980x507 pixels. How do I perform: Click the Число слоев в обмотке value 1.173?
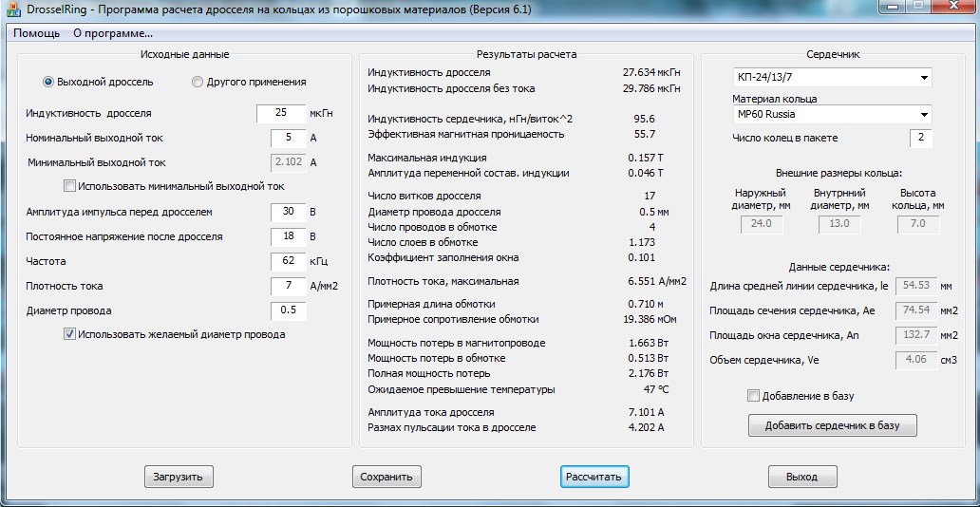click(x=642, y=242)
